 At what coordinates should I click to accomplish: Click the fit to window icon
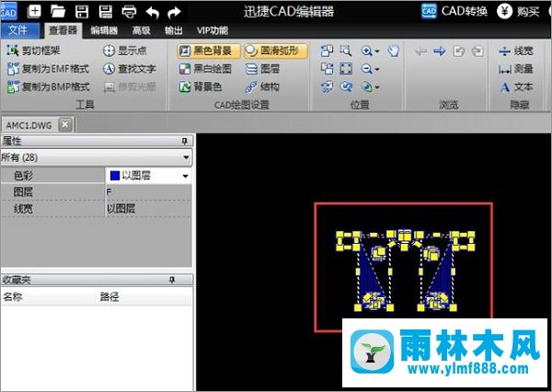point(346,69)
